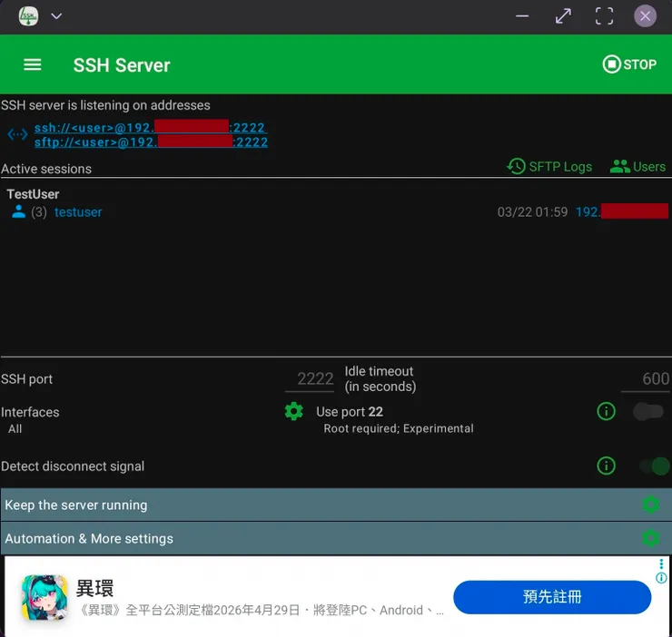Open the ad three-dot options menu
Viewport: 672px width, 637px height.
(x=661, y=563)
